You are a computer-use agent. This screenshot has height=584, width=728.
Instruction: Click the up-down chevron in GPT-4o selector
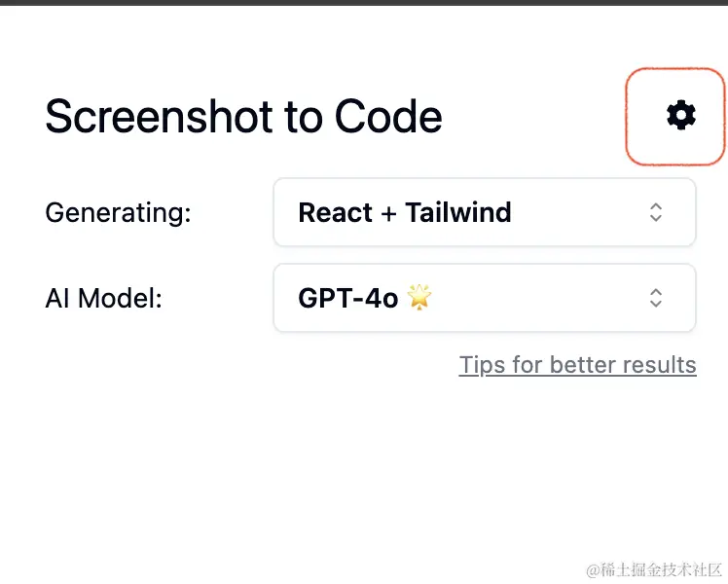pos(656,298)
